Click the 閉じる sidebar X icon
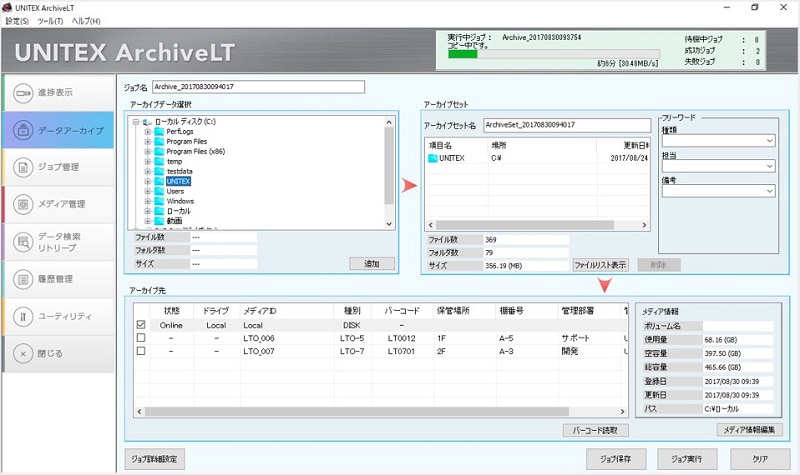Viewport: 800px width, 475px height. tap(23, 354)
